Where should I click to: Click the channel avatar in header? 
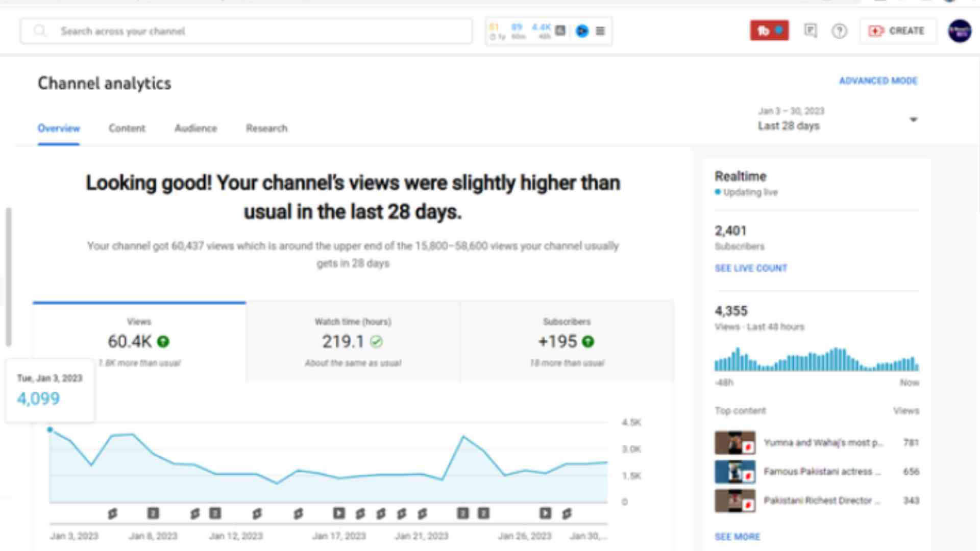coord(959,31)
